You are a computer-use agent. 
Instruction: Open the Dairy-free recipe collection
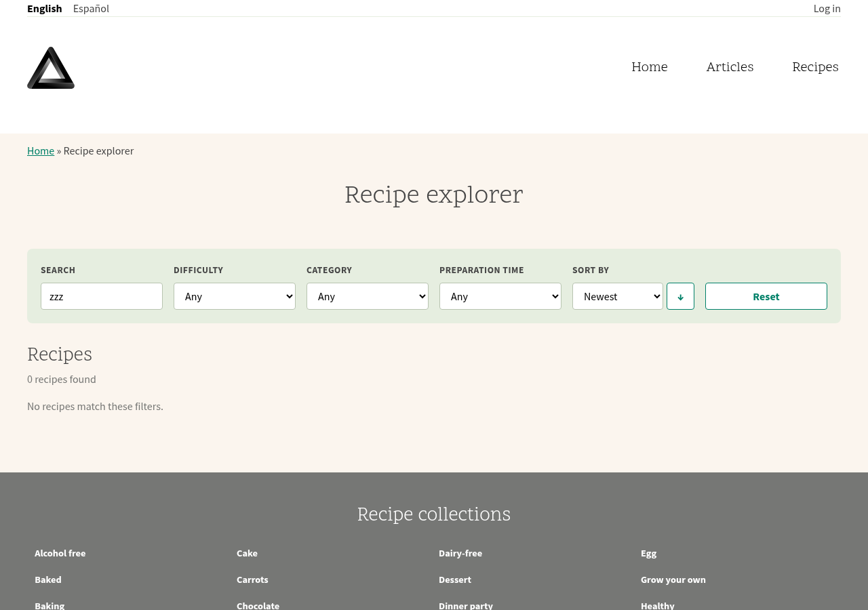pyautogui.click(x=460, y=553)
